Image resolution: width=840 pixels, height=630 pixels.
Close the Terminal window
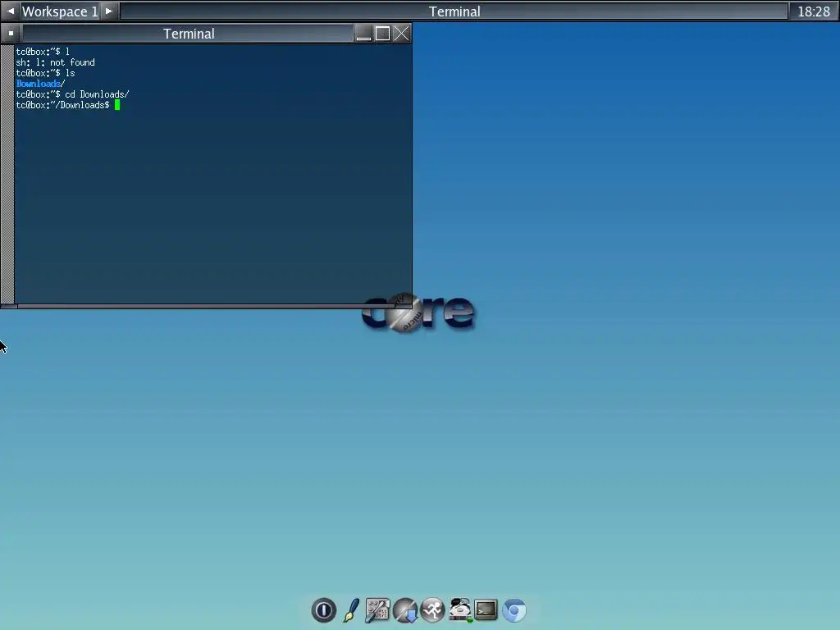tap(401, 33)
